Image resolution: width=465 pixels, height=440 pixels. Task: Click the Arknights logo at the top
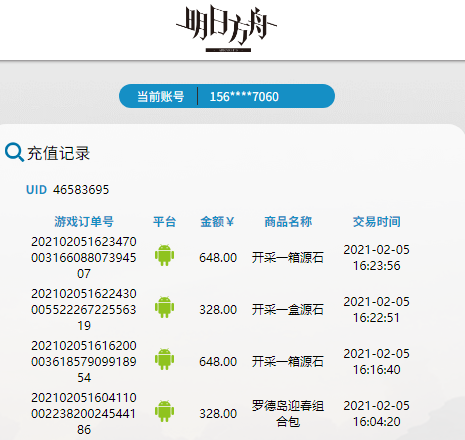click(x=227, y=28)
